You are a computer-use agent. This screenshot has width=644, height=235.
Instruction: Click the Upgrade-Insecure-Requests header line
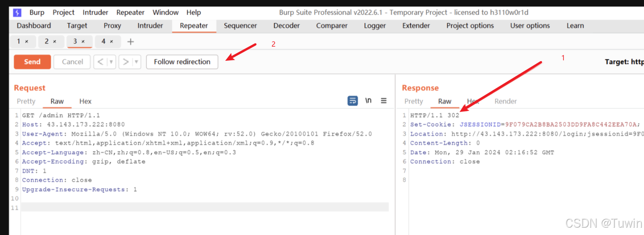(79, 189)
